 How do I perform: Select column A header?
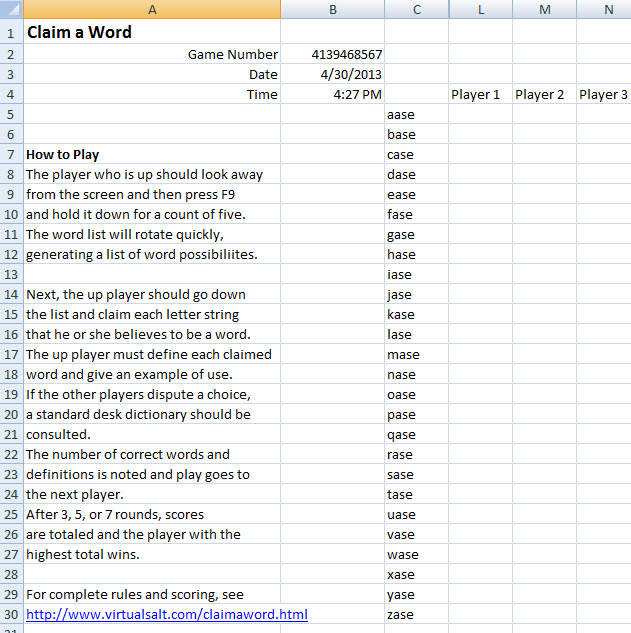(152, 9)
